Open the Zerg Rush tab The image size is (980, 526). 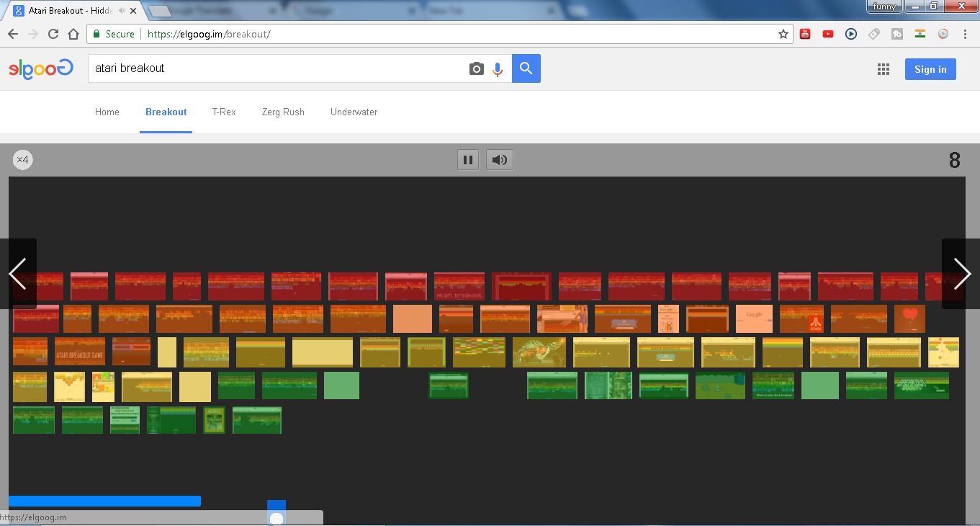click(283, 112)
